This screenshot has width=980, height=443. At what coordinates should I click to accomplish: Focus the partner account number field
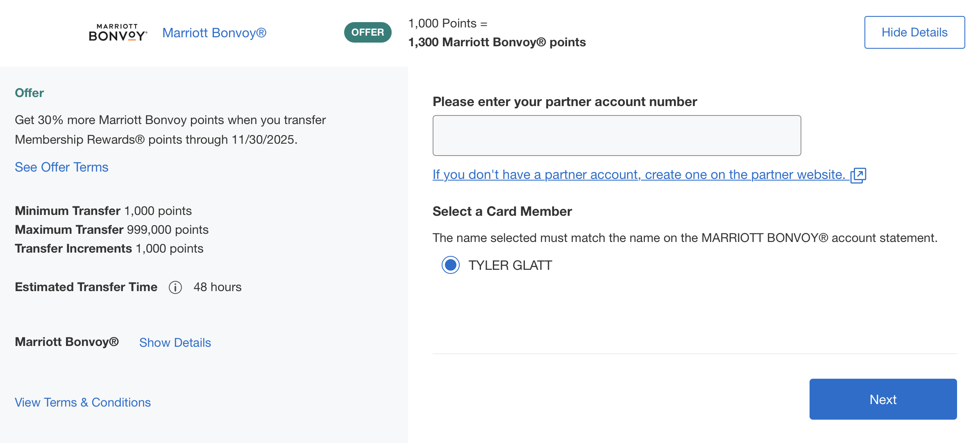[x=617, y=136]
